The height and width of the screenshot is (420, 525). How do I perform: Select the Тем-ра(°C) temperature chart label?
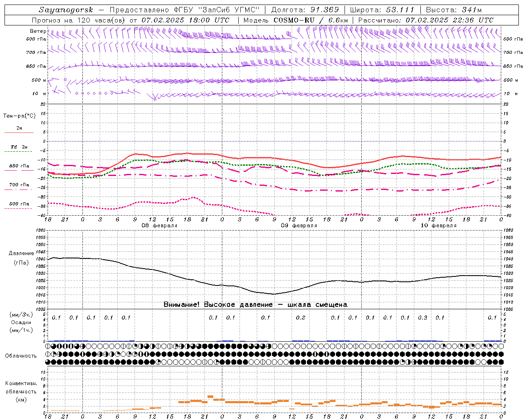[x=19, y=116]
